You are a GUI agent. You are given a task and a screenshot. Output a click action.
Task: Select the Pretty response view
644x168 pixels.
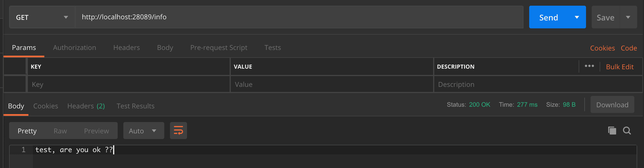27,131
